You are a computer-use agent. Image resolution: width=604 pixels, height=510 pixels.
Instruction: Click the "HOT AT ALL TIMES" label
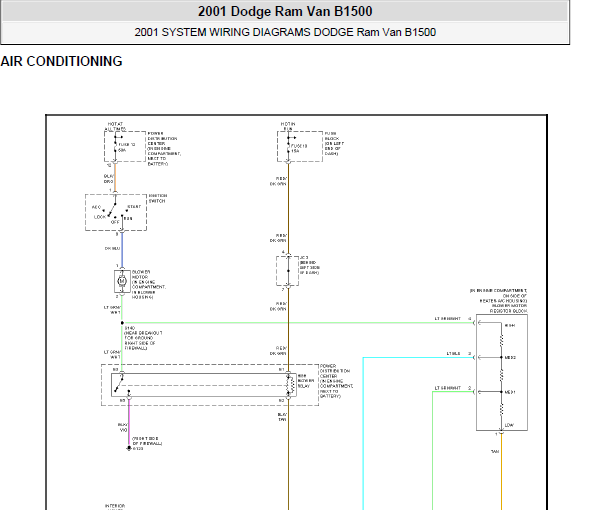(115, 126)
